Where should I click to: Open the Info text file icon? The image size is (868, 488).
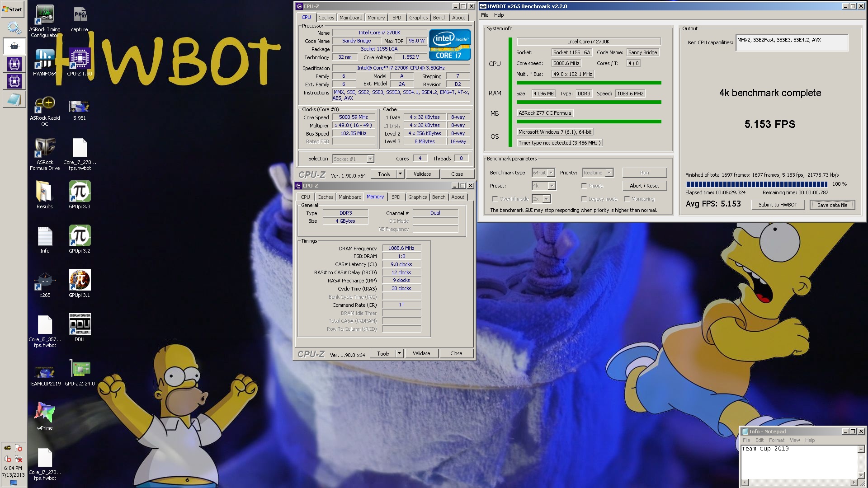point(45,239)
